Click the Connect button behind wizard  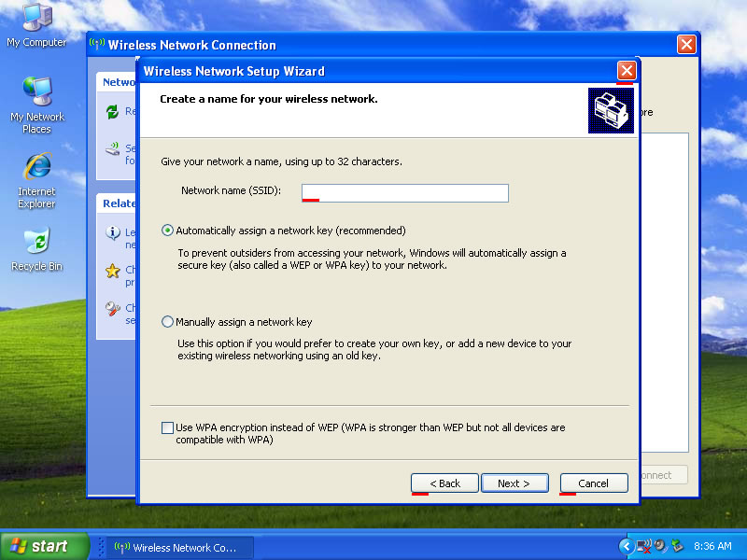click(x=663, y=475)
